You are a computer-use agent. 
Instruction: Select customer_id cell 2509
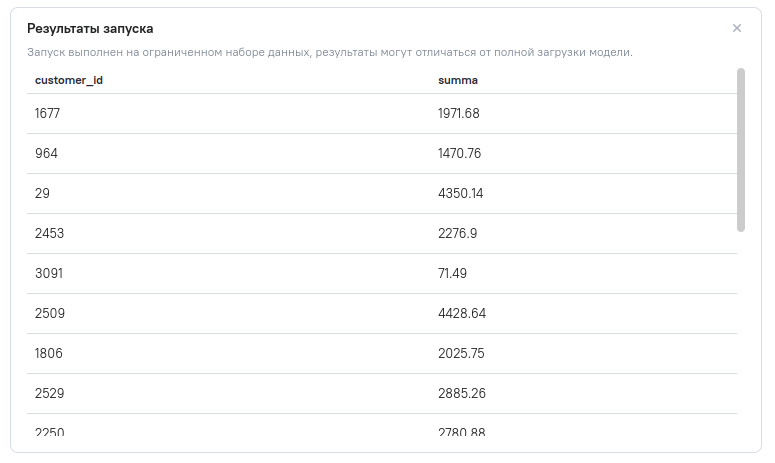[49, 314]
